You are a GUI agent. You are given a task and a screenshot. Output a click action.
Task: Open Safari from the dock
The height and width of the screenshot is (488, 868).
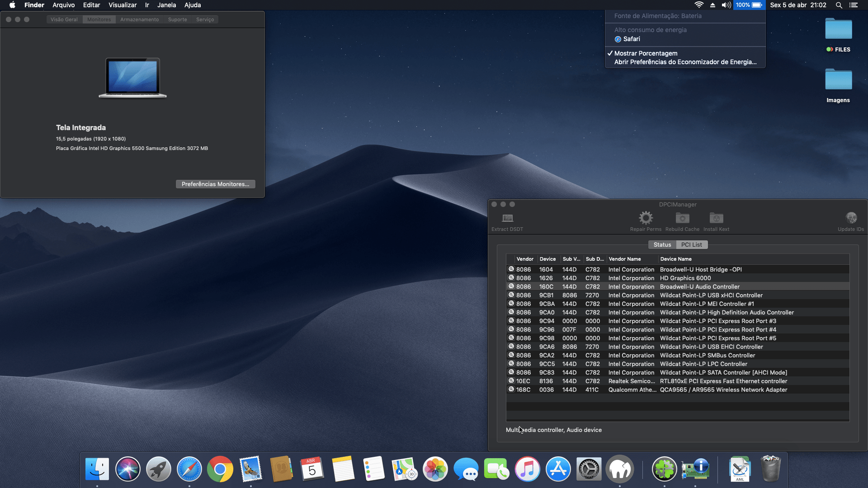pos(189,469)
